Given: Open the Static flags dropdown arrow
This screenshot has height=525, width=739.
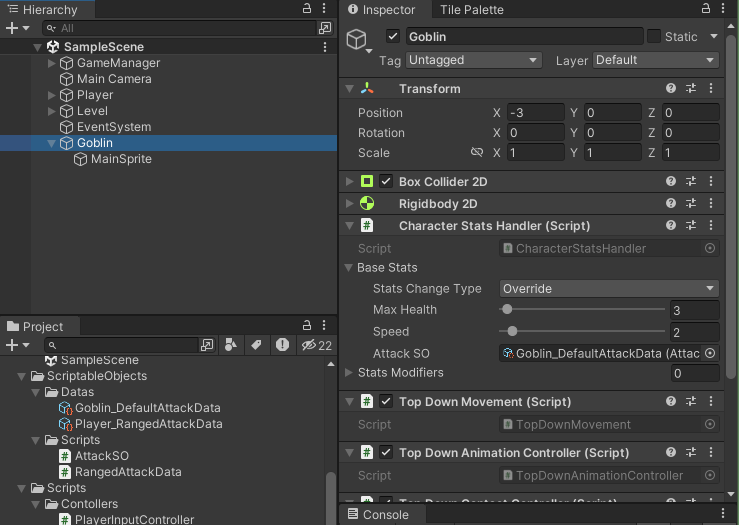Looking at the screenshot, I should (714, 36).
